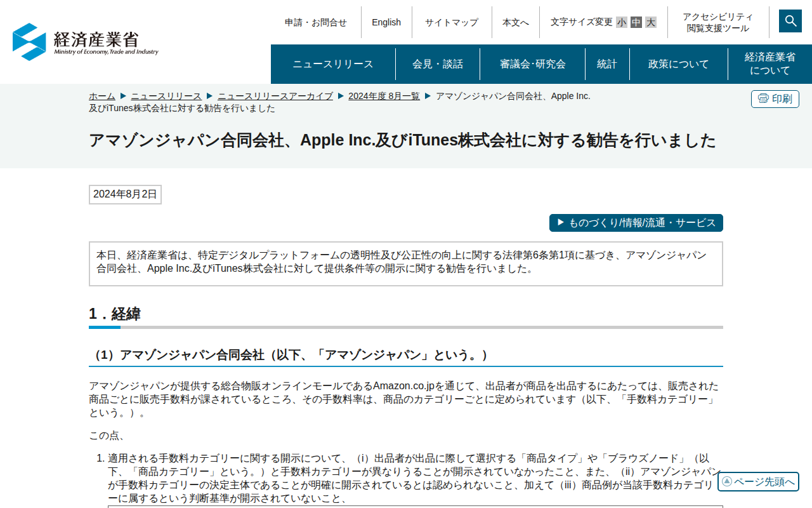
Task: Open the 経済産業省について menu
Action: pyautogui.click(x=770, y=64)
